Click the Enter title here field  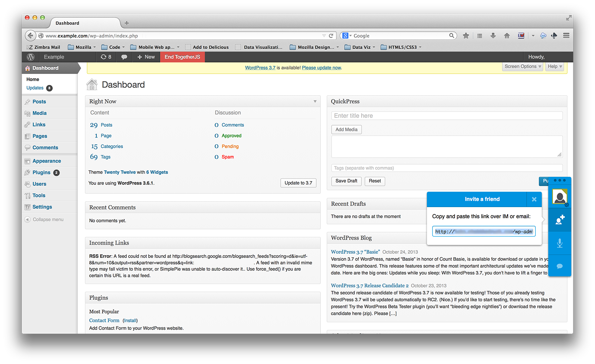[447, 116]
